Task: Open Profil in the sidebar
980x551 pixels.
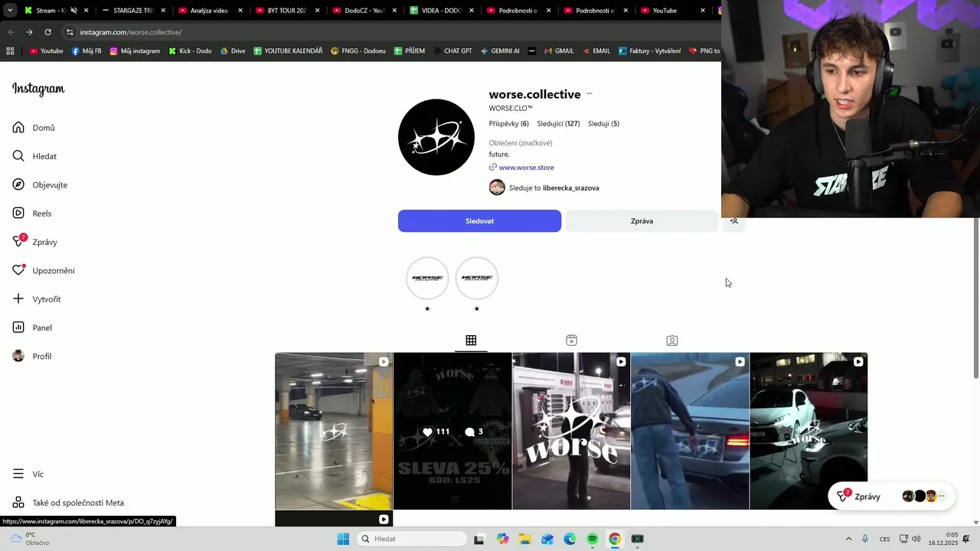Action: pos(32,357)
